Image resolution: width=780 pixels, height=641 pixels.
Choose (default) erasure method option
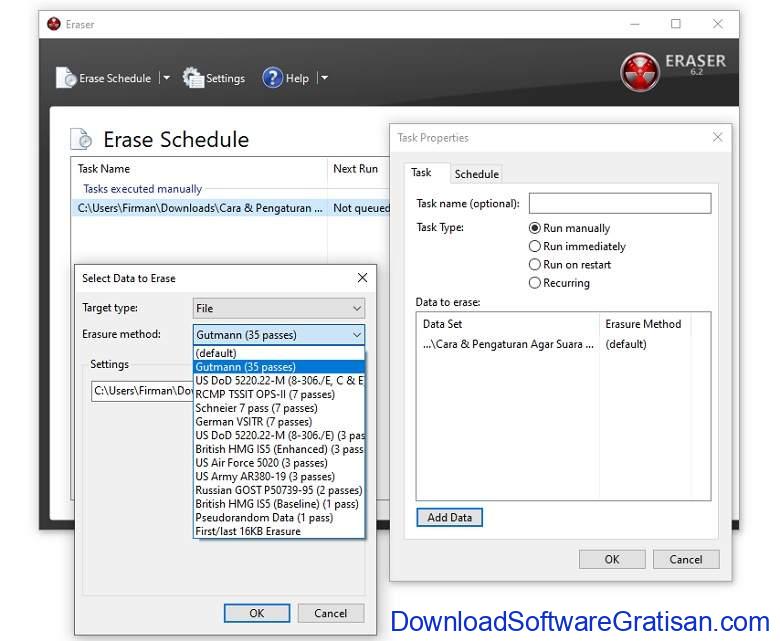(279, 353)
